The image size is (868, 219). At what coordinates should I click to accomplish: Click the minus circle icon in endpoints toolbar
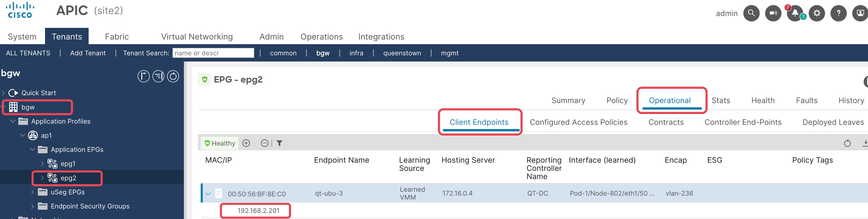(x=265, y=143)
